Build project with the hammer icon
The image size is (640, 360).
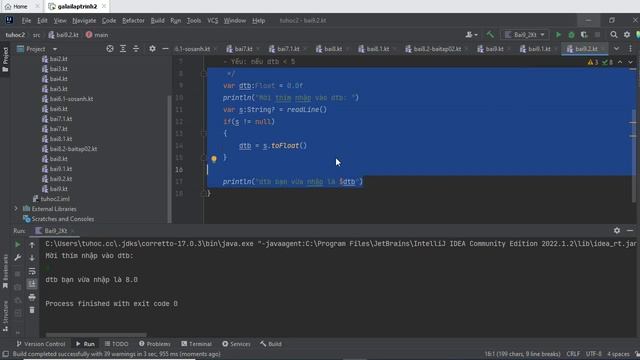(490, 35)
